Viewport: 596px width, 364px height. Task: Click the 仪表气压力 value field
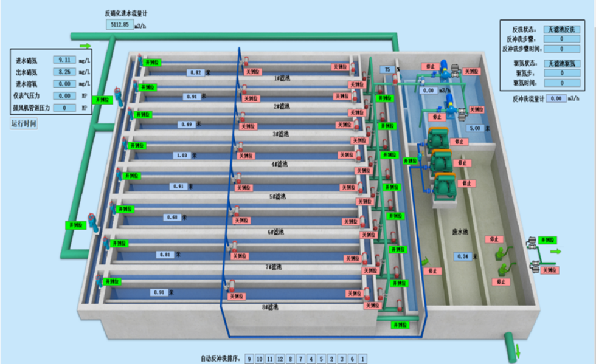64,96
